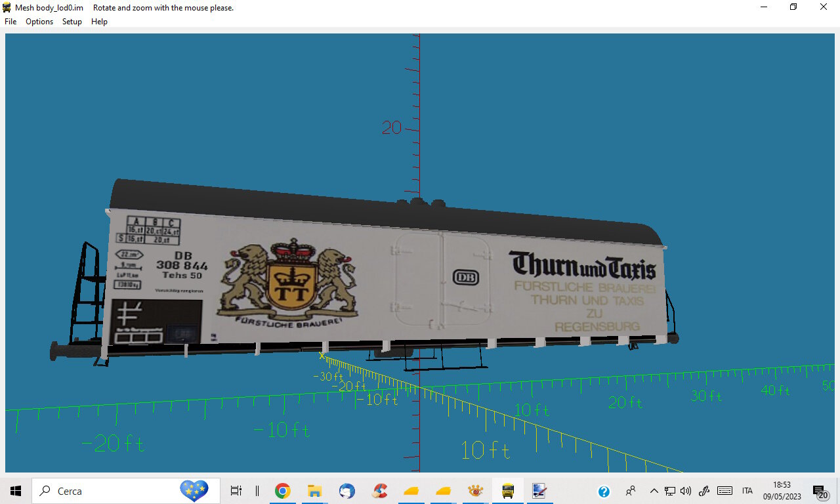Click the EU heart search highlight icon
This screenshot has height=504, width=840.
click(194, 490)
